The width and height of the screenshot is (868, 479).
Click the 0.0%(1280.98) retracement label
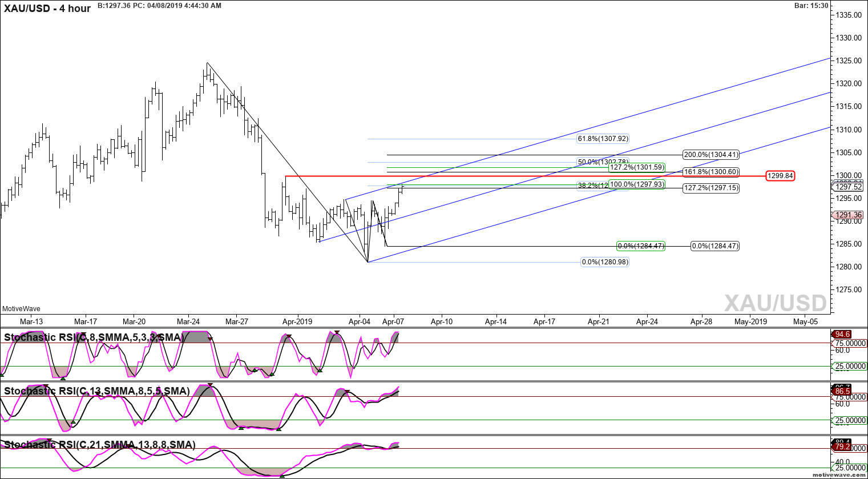[605, 262]
